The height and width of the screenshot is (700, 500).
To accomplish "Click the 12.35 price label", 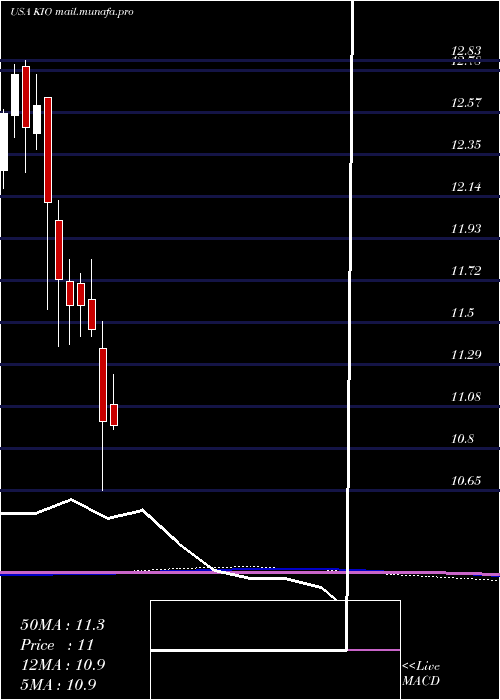I will pos(466,145).
